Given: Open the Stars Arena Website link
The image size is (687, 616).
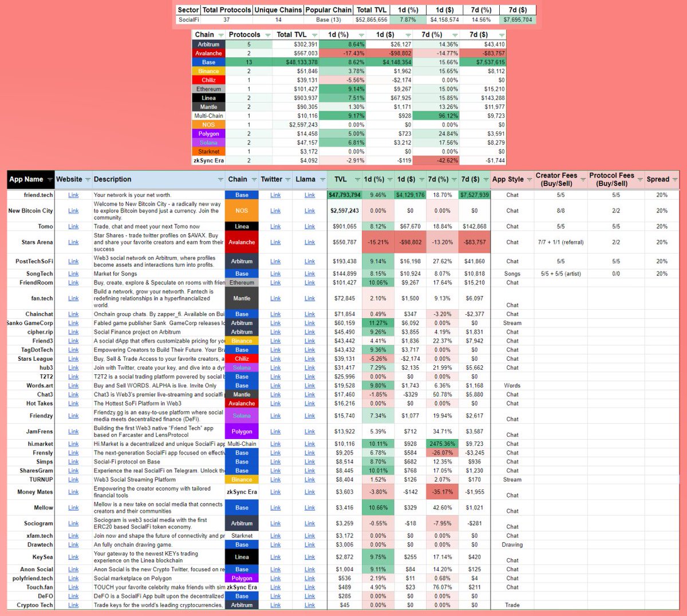Looking at the screenshot, I should 73,242.
